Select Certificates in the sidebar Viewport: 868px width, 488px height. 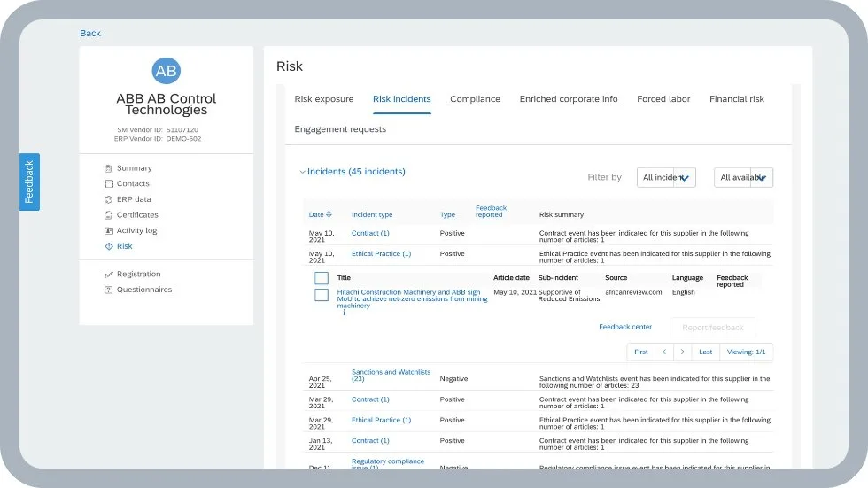point(137,214)
